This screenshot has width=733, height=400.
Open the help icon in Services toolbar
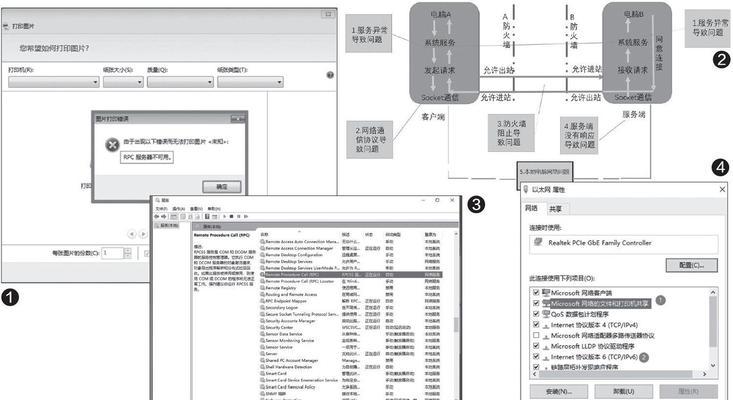(x=207, y=216)
